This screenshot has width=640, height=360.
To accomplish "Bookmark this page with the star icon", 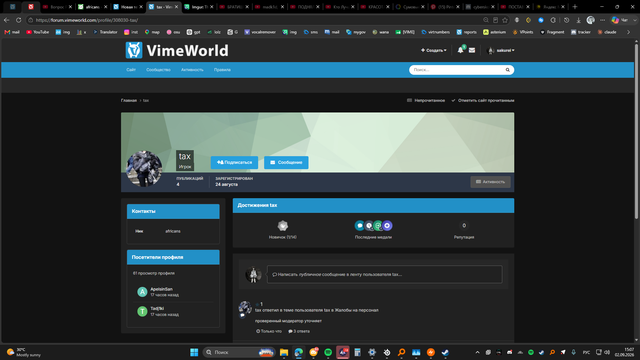I will click(505, 20).
